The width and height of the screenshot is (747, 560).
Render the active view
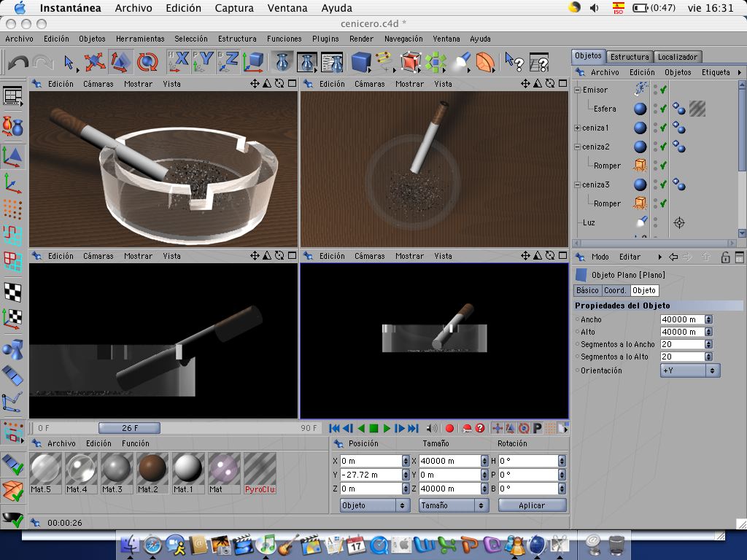282,62
